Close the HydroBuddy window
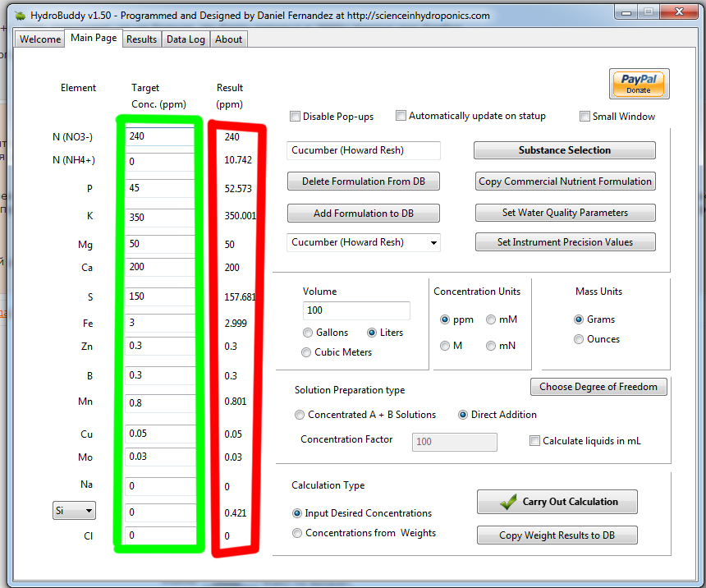Screen dimensions: 706x588 (x=679, y=12)
